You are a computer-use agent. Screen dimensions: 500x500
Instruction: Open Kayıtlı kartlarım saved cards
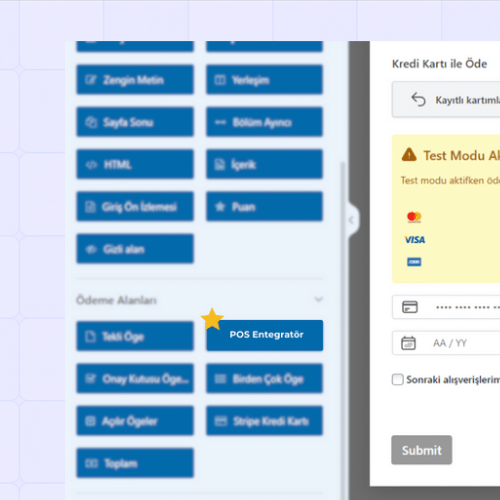(446, 100)
